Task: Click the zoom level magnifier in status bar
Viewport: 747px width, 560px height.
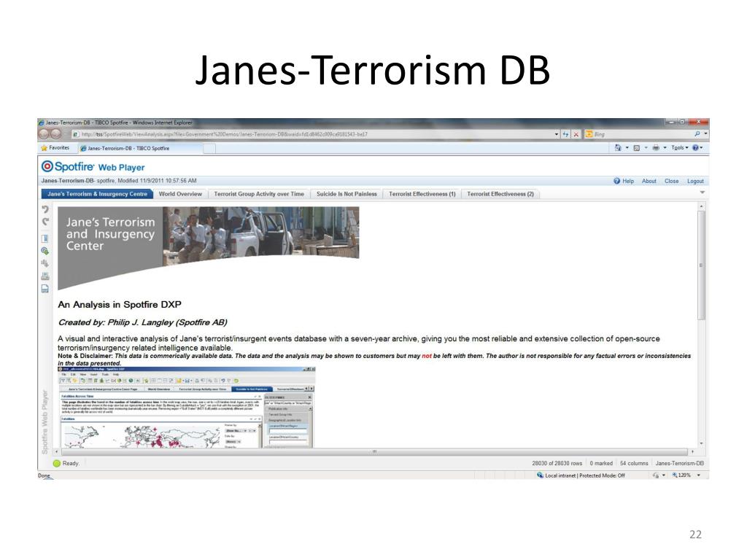Action: 675,475
